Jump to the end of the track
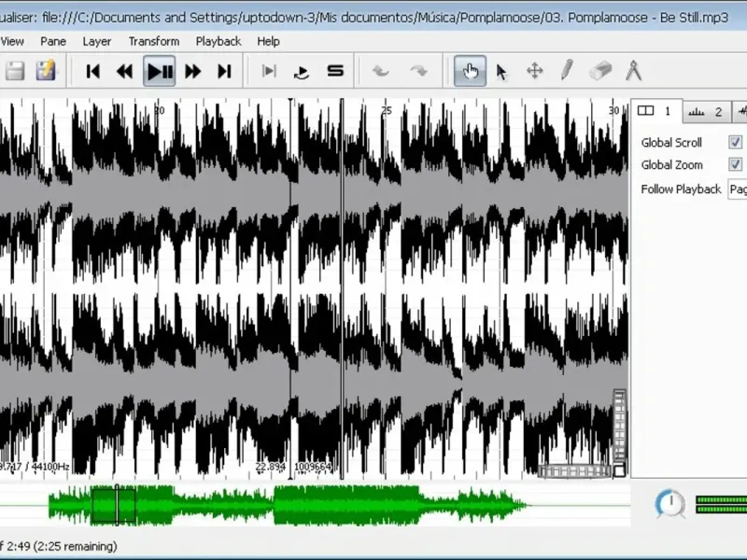Image resolution: width=747 pixels, height=560 pixels. (224, 72)
